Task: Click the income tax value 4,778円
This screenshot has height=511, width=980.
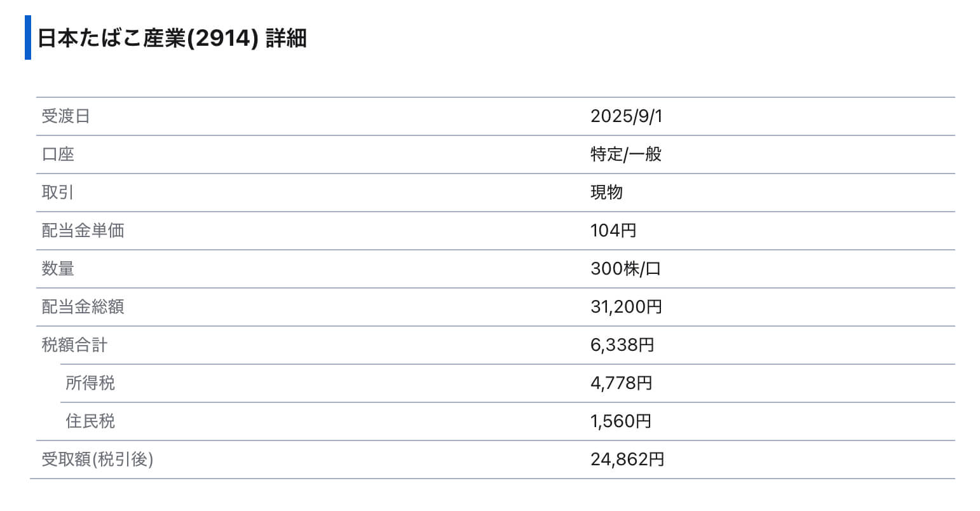Action: 621,383
